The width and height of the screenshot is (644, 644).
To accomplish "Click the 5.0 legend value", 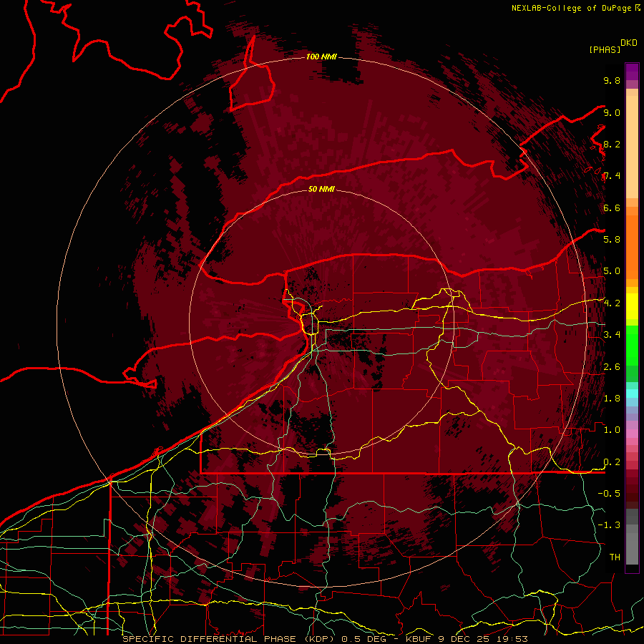I will [x=612, y=271].
